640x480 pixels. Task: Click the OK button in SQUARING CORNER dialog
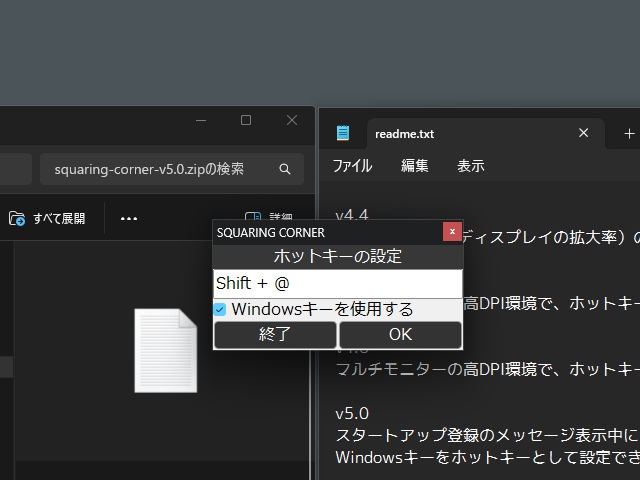pyautogui.click(x=400, y=335)
